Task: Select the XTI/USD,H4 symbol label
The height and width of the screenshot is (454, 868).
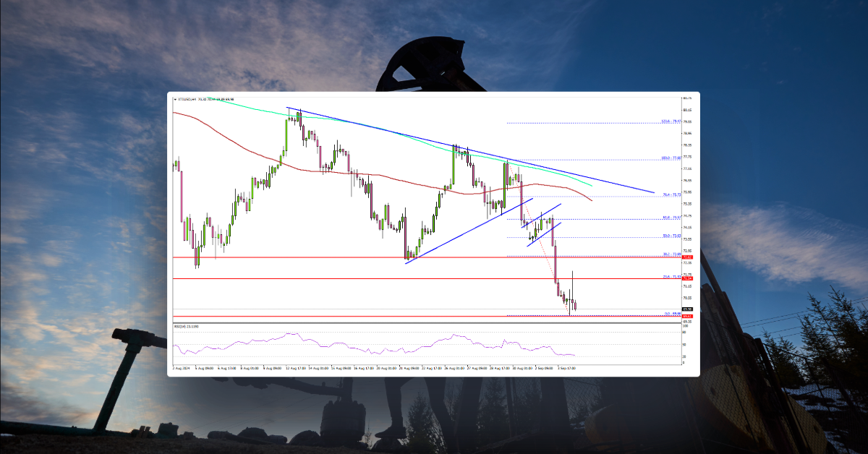Action: click(190, 99)
